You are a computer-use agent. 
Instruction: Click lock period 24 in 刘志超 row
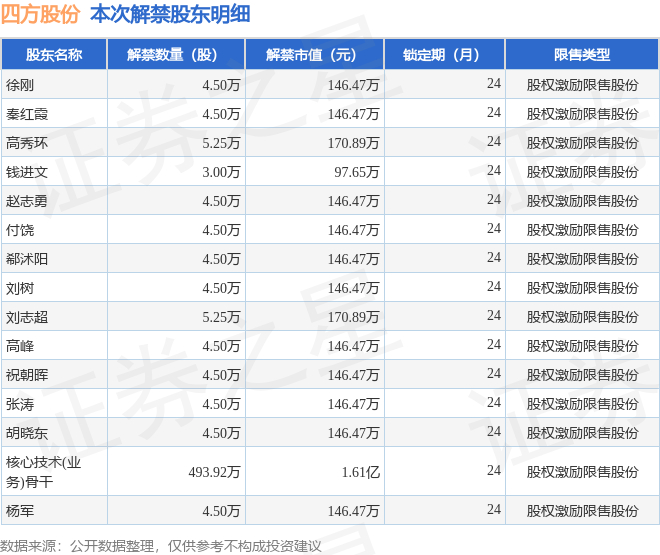tap(494, 315)
